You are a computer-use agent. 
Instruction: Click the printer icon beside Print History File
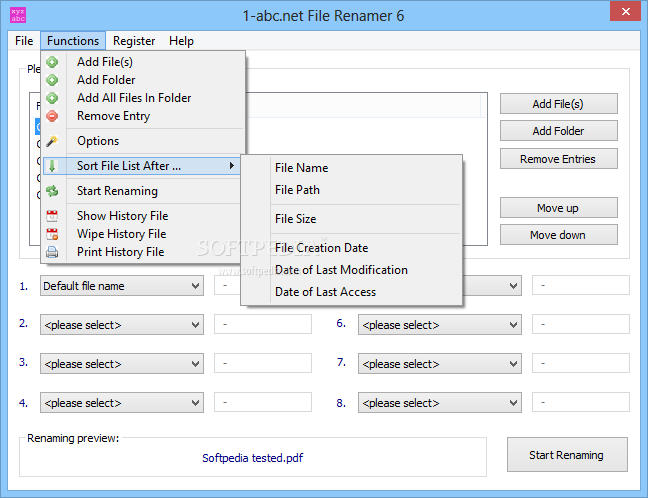pos(52,252)
